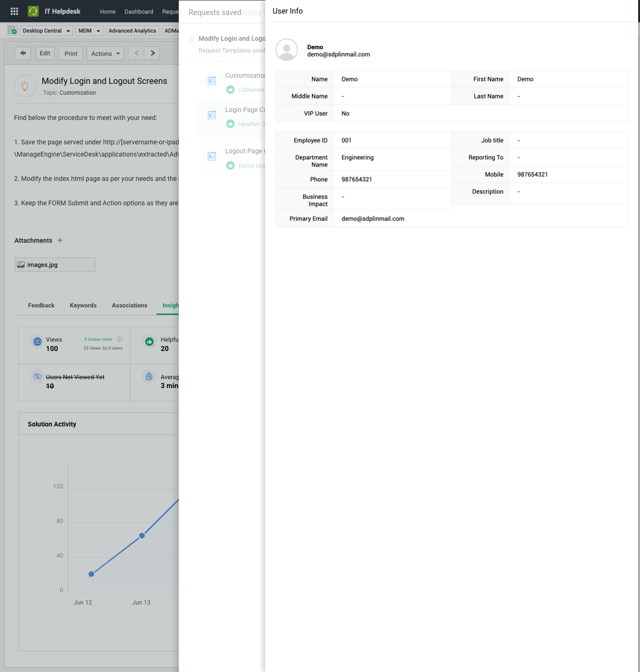Open the apps grid launcher icon
The width and height of the screenshot is (640, 672).
pos(14,11)
